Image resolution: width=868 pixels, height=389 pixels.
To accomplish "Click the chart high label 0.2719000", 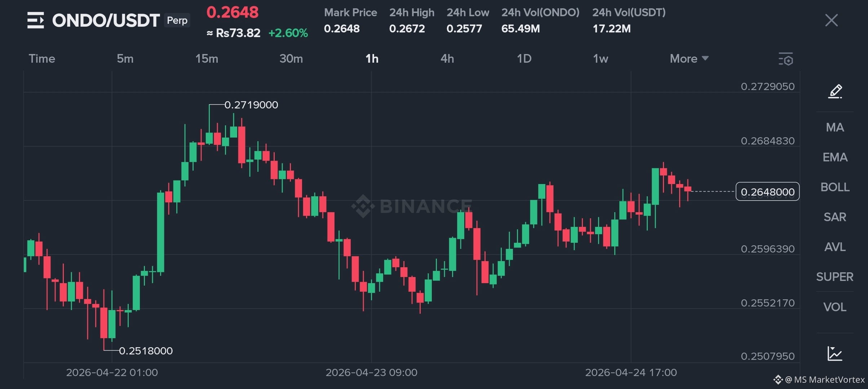I will pos(251,105).
